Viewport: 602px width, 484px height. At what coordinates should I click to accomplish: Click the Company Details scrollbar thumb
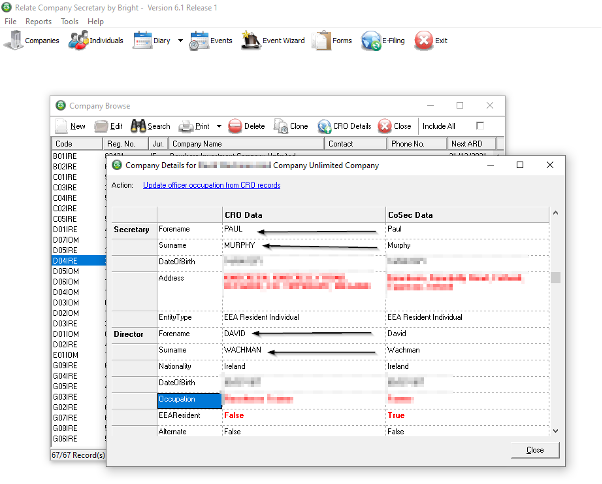pos(556,277)
